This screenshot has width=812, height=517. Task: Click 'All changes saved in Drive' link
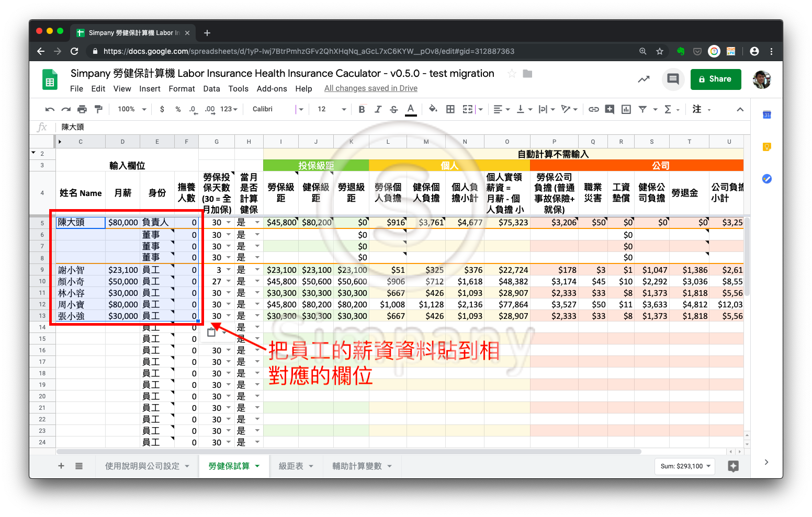pyautogui.click(x=370, y=89)
